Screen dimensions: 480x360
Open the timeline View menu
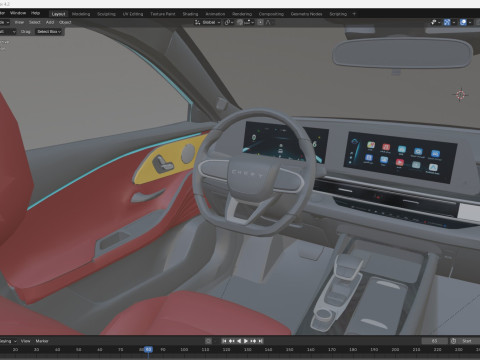click(25, 341)
